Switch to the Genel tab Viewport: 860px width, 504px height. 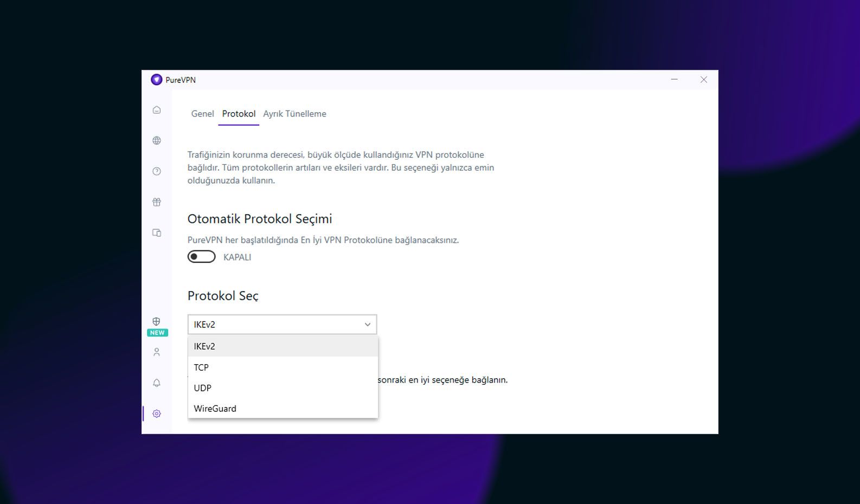pos(202,114)
